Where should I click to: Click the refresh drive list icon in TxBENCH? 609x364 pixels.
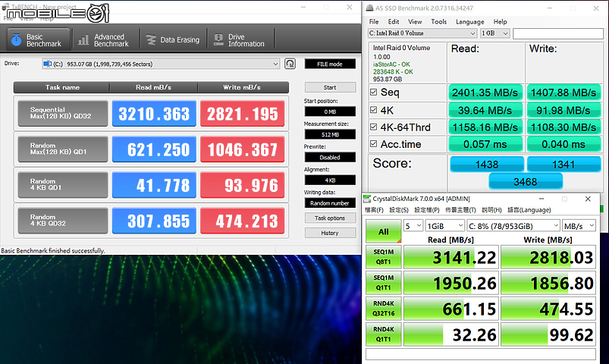click(x=290, y=64)
